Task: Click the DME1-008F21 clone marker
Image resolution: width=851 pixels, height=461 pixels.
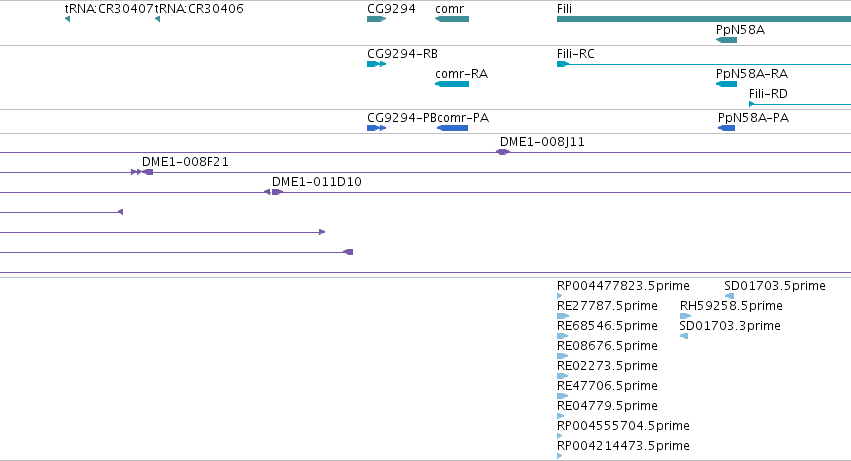Action: click(x=142, y=172)
